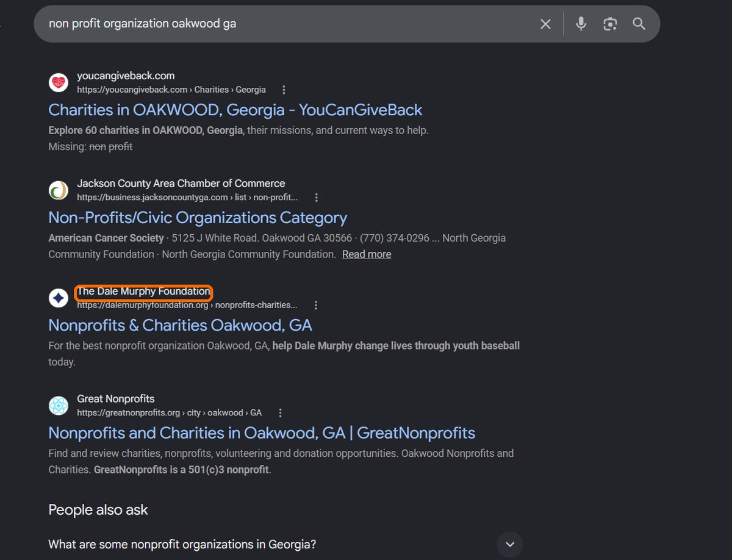Click What are some nonprofit organizations in Georgia?
732x560 pixels.
[x=182, y=544]
